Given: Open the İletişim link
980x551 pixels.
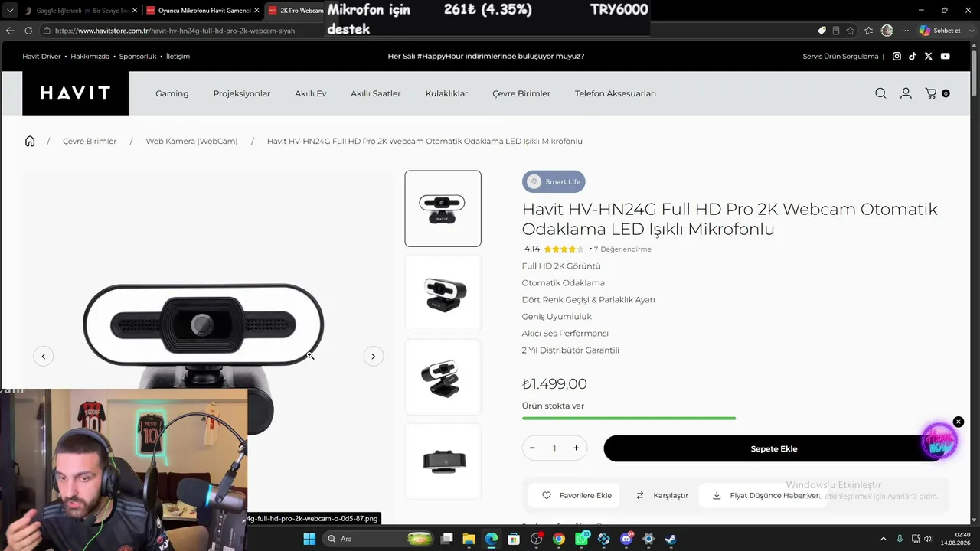Looking at the screenshot, I should point(178,56).
